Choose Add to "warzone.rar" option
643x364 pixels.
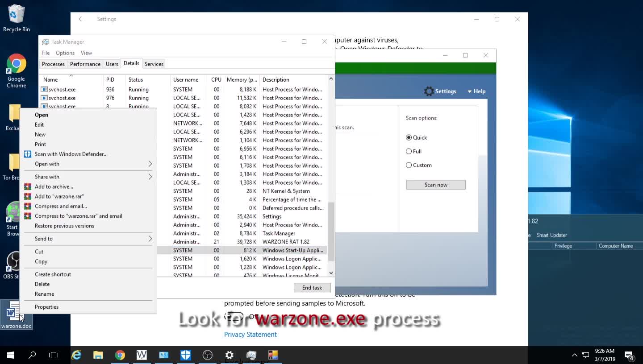tap(88, 196)
